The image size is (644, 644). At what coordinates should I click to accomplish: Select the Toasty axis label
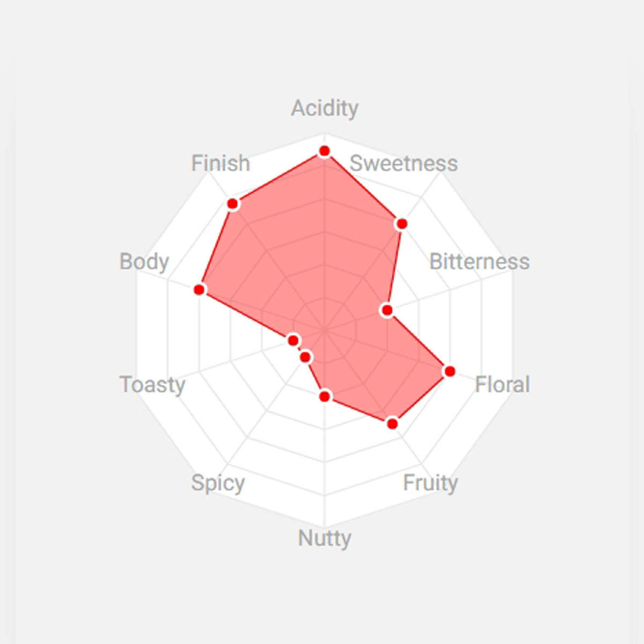coord(152,385)
